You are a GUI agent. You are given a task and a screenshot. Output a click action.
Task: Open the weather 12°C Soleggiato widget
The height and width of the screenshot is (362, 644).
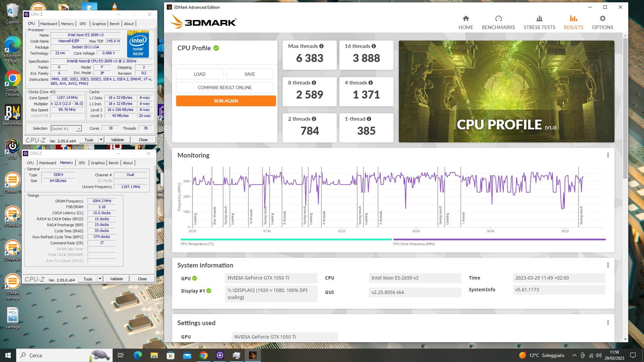(541, 355)
